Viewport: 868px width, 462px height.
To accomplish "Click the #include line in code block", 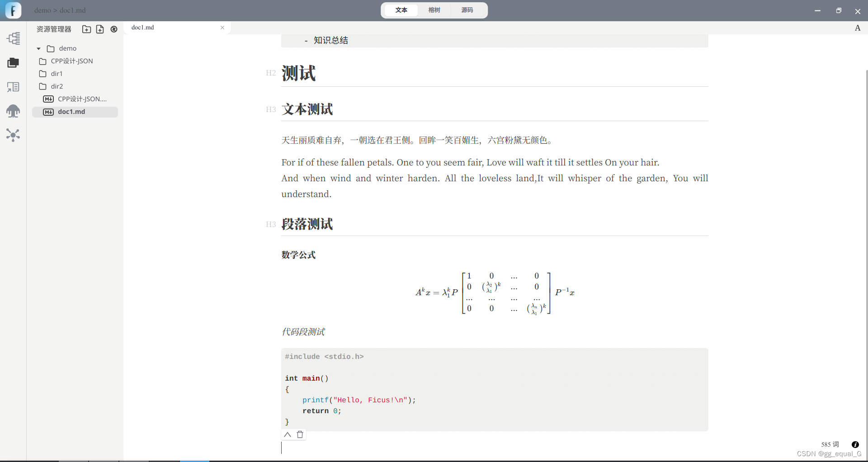I will click(324, 357).
